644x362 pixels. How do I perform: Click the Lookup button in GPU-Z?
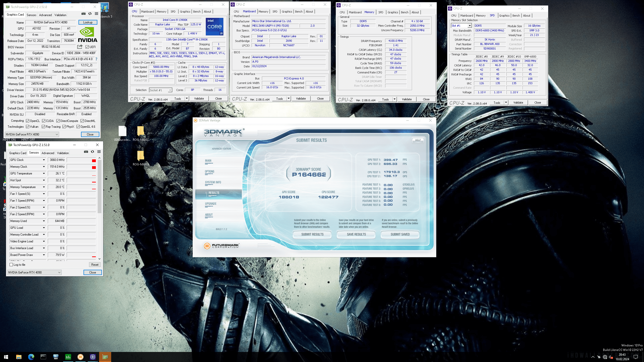click(x=88, y=22)
